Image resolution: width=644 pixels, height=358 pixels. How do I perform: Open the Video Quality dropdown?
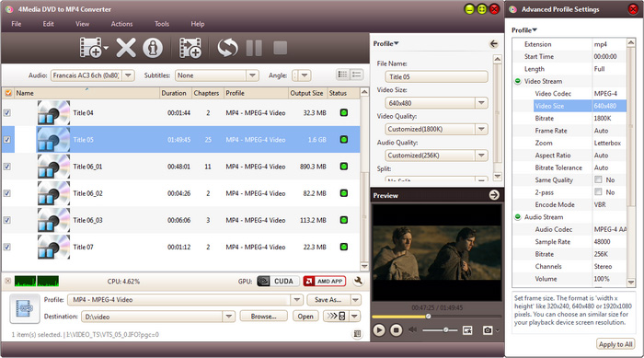point(481,129)
